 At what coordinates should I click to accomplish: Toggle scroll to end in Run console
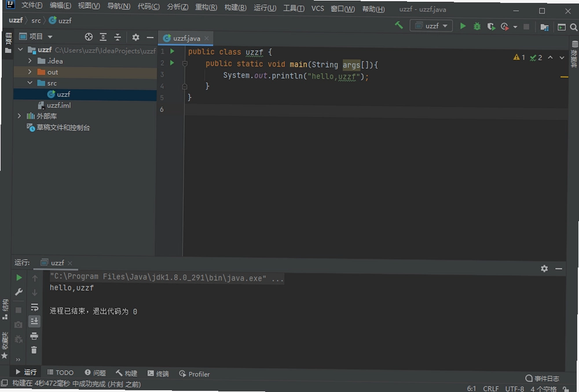coord(34,321)
